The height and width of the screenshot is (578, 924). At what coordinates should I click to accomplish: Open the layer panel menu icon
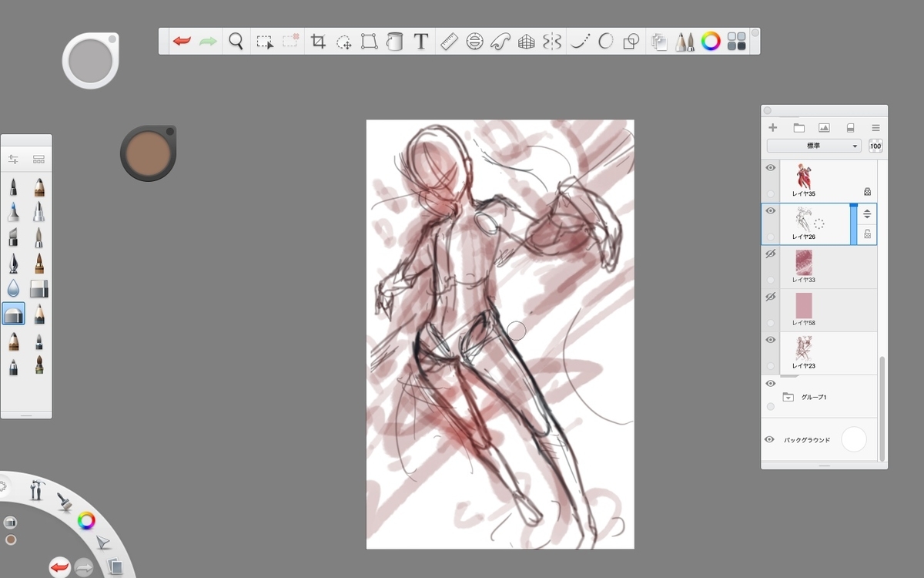click(x=875, y=128)
